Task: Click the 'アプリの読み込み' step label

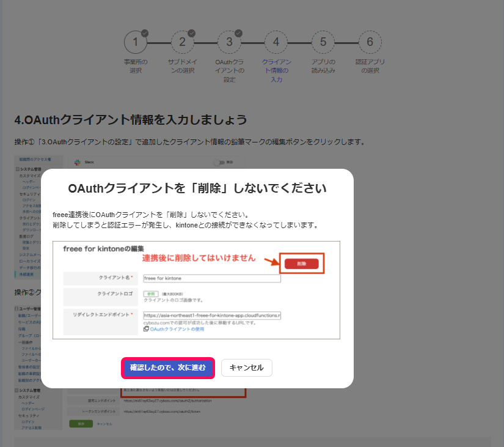Action: (323, 66)
